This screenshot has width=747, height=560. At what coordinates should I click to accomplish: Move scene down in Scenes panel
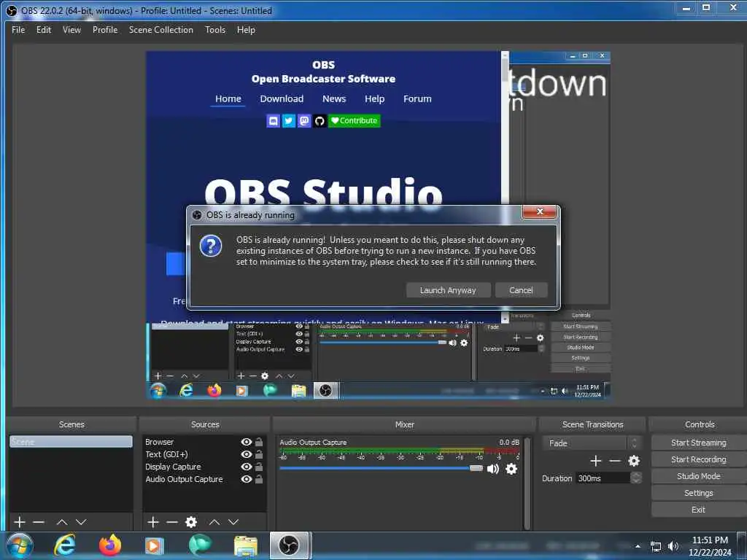click(81, 522)
